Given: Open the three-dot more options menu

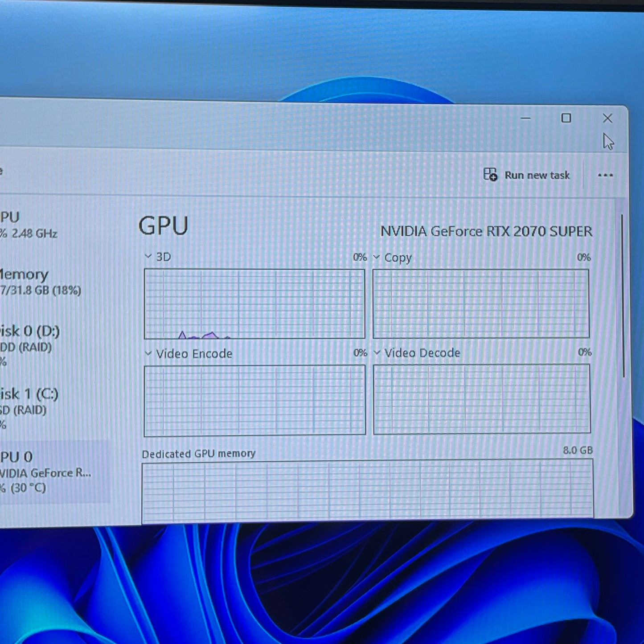Looking at the screenshot, I should [605, 175].
